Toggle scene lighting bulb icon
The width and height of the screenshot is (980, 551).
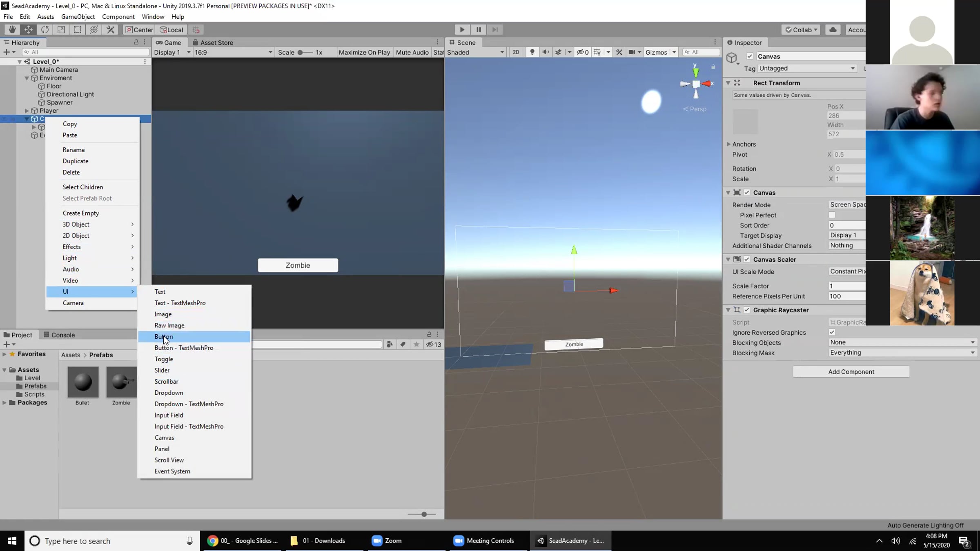click(x=532, y=52)
